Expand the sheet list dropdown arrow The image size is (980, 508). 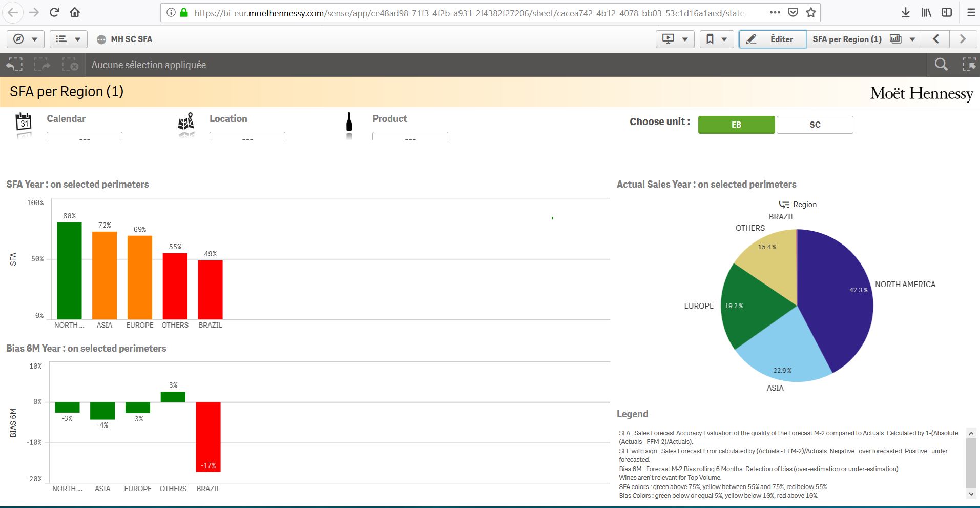point(912,39)
